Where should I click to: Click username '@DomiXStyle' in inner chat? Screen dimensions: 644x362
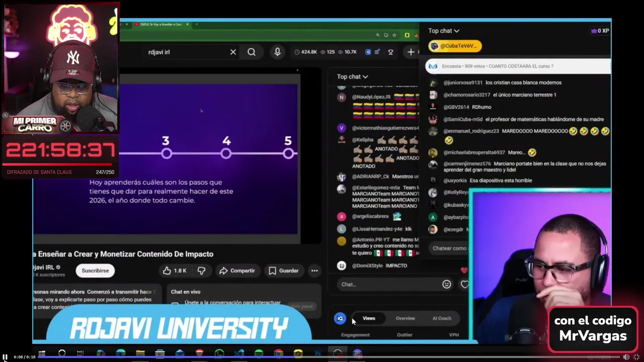click(367, 265)
